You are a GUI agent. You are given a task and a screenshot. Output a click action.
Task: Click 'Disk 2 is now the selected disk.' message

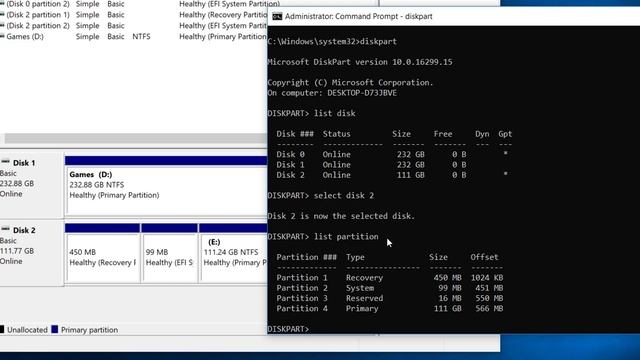[341, 216]
